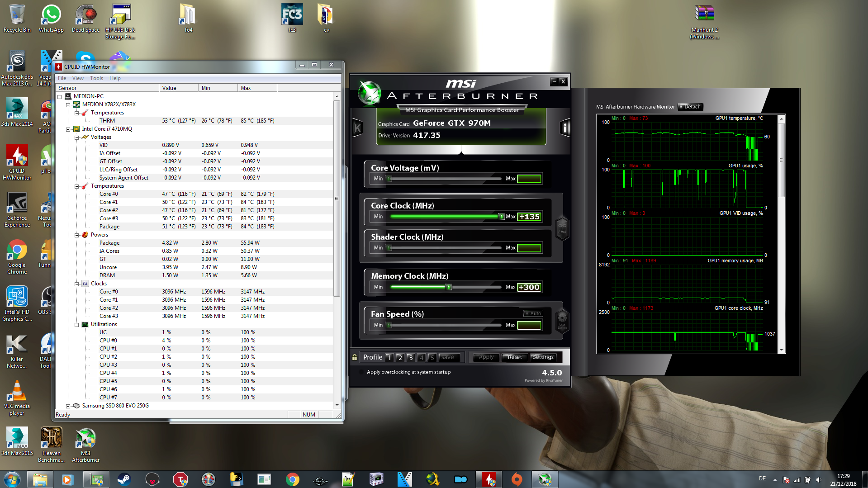868x488 pixels.
Task: Load Afterburner profile 2
Action: 400,357
